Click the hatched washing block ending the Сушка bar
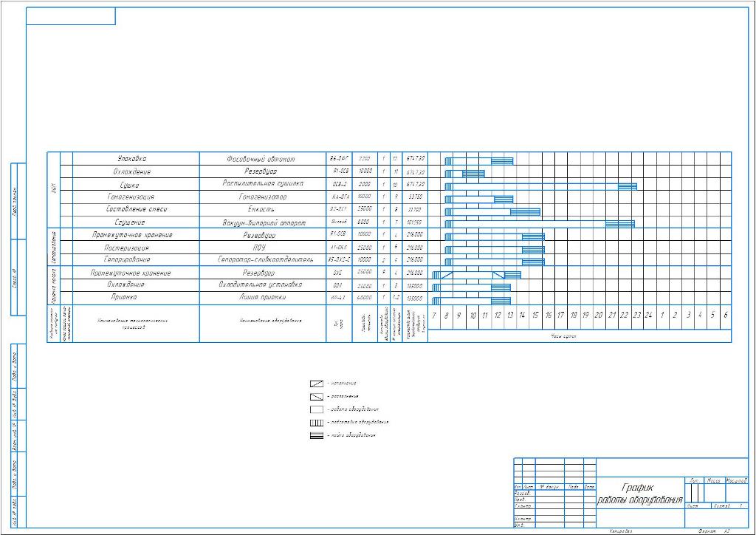 (628, 186)
